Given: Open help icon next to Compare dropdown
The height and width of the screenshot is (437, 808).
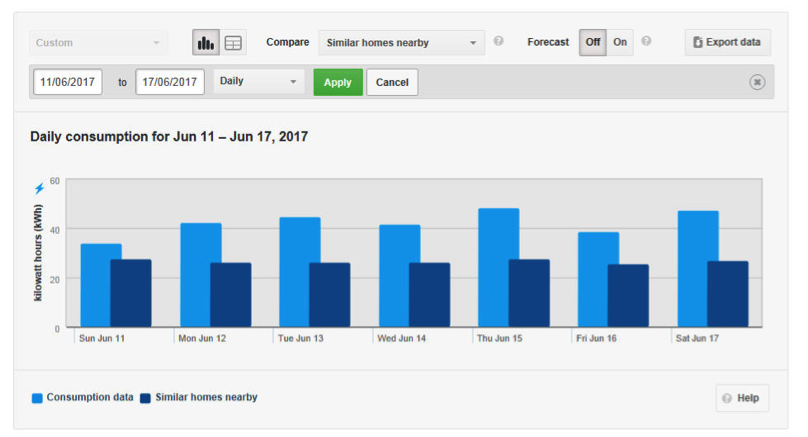Looking at the screenshot, I should click(x=498, y=41).
